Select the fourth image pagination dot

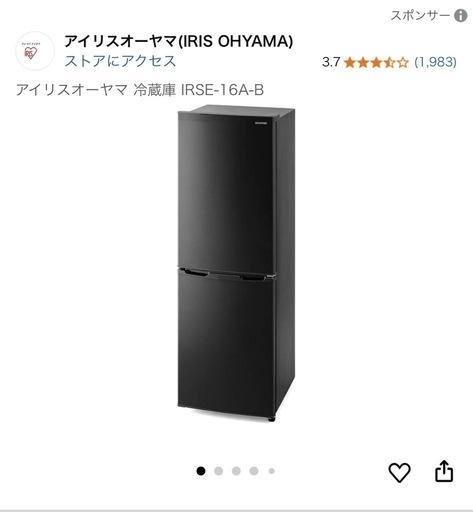point(254,471)
